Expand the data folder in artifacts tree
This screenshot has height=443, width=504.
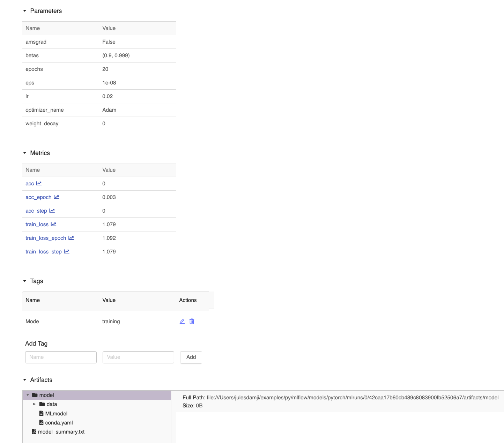point(35,404)
